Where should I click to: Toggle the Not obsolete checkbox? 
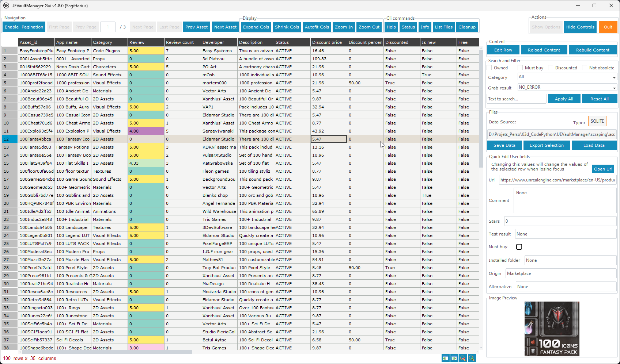pos(585,68)
